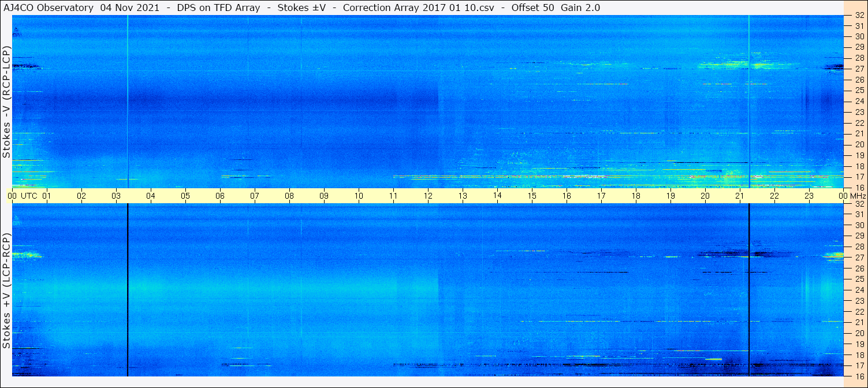Click the 03 UTC time label
The image size is (868, 388).
116,196
